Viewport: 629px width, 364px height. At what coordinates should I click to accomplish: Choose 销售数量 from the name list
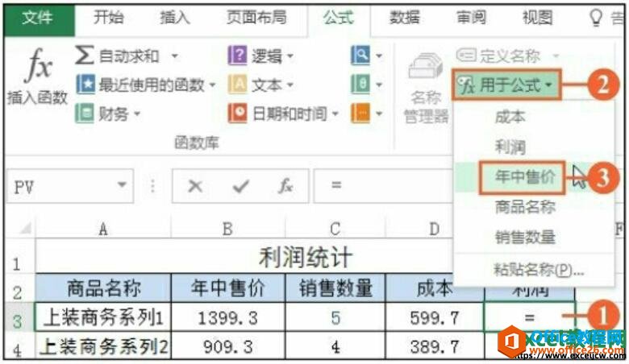point(534,238)
